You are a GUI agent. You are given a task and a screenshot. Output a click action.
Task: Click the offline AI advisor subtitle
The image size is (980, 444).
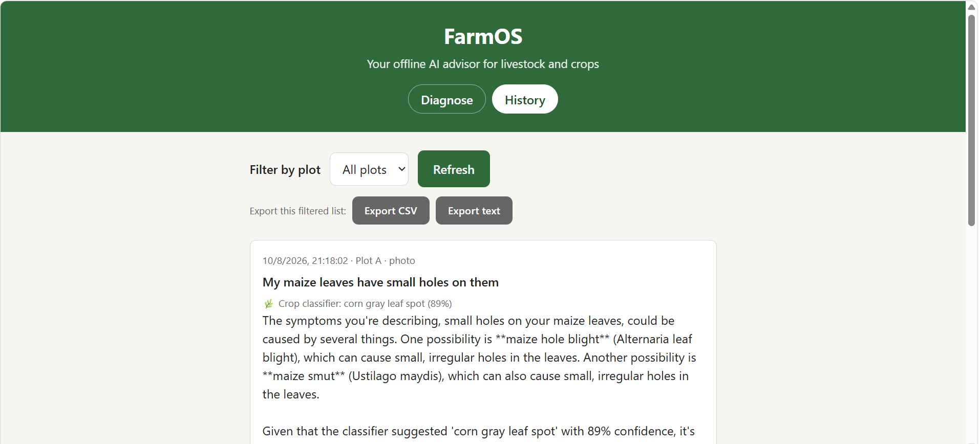pyautogui.click(x=483, y=64)
